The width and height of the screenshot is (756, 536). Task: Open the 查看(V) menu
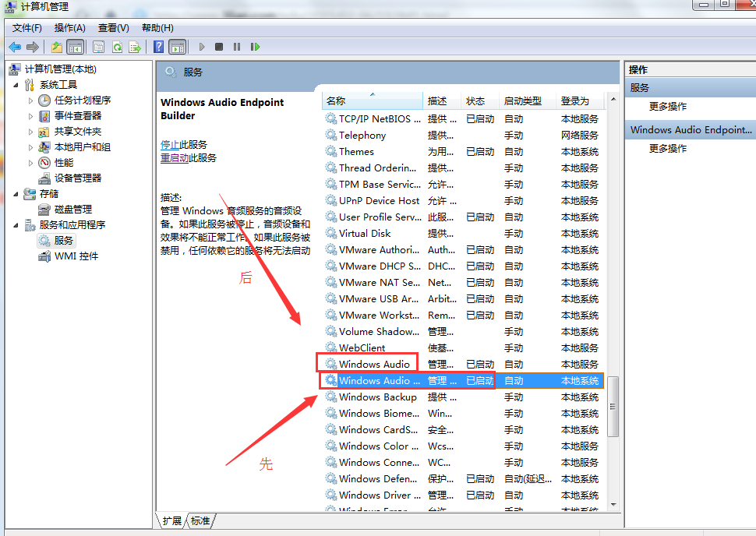coord(113,28)
